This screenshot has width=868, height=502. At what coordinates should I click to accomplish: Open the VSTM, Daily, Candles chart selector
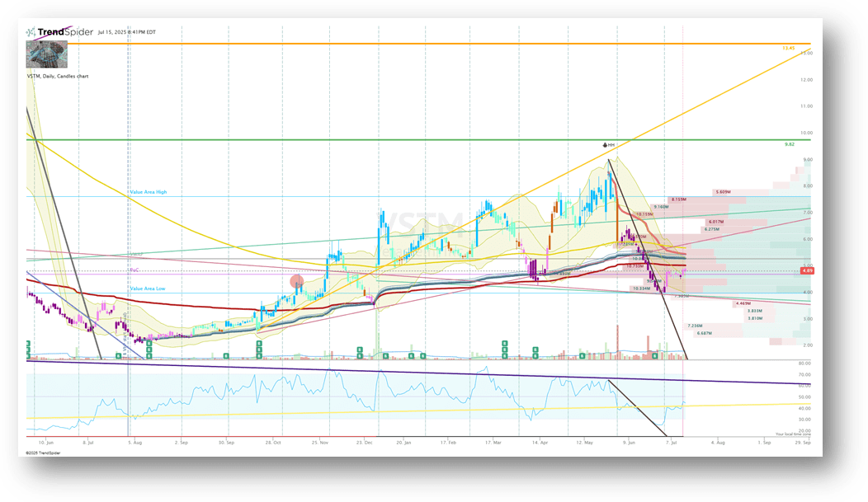58,75
